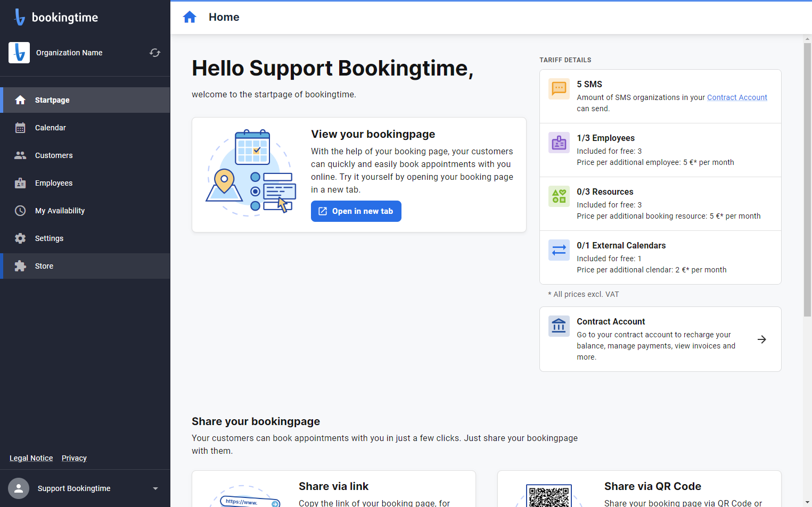This screenshot has width=812, height=507.
Task: Click the Store puzzle piece icon
Action: (20, 266)
